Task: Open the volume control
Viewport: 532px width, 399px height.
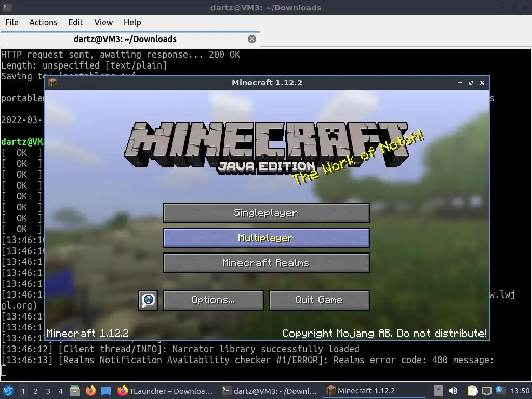Action: coord(453,391)
